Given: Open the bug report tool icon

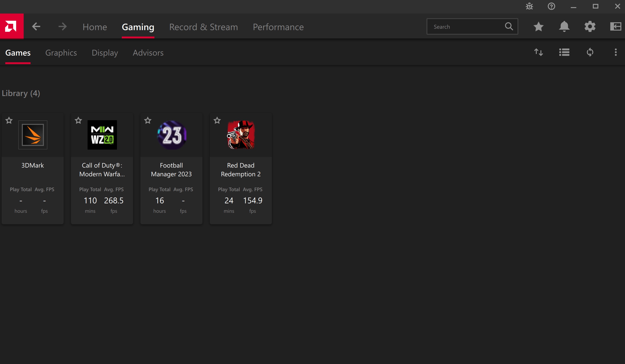Looking at the screenshot, I should coord(529,6).
